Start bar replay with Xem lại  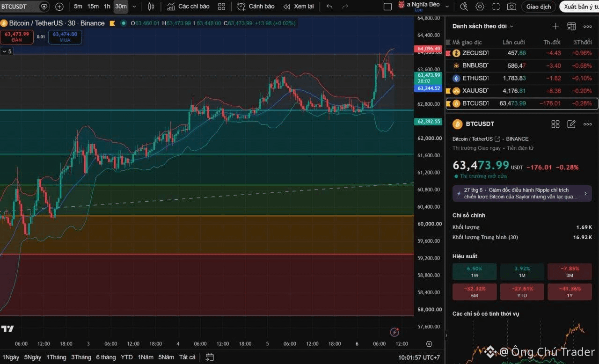[x=299, y=7]
